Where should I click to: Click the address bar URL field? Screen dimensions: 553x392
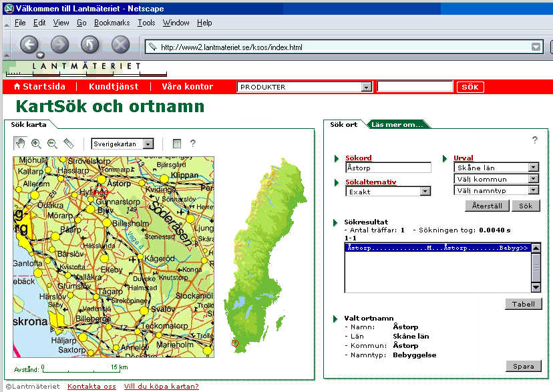344,47
